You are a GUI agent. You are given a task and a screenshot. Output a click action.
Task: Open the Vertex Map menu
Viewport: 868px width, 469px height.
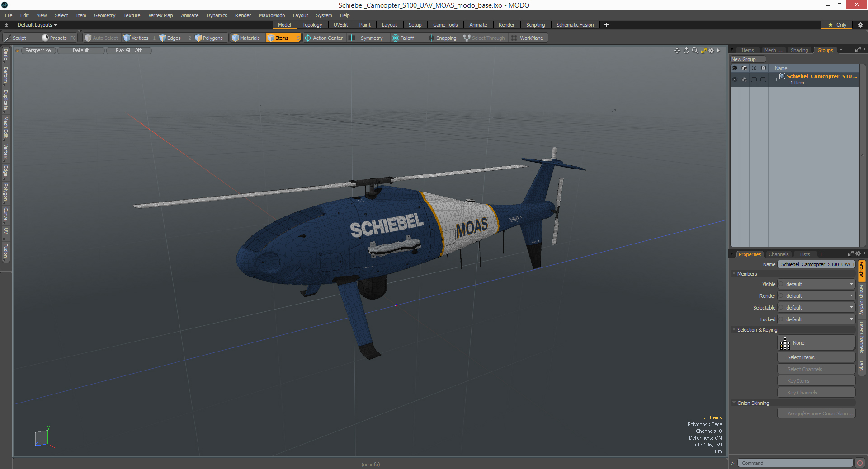point(160,15)
